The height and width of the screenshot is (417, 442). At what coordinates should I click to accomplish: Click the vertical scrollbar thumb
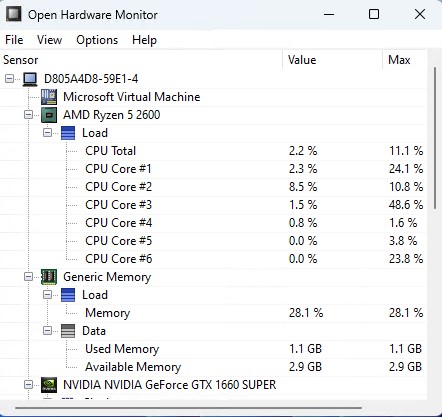tap(435, 138)
